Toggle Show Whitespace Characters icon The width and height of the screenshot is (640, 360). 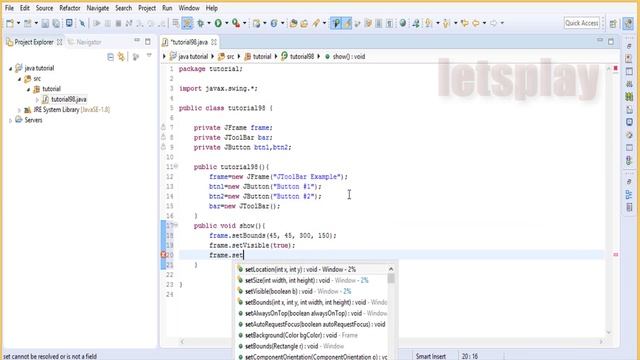click(389, 23)
